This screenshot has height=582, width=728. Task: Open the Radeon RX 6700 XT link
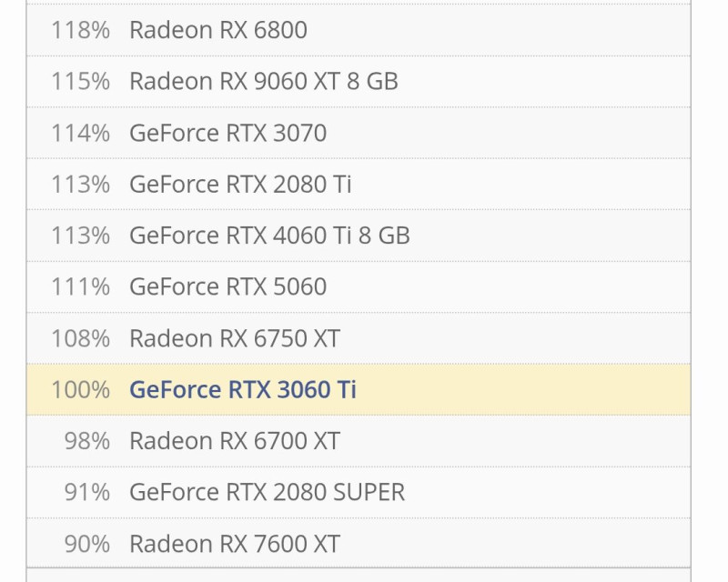(235, 441)
